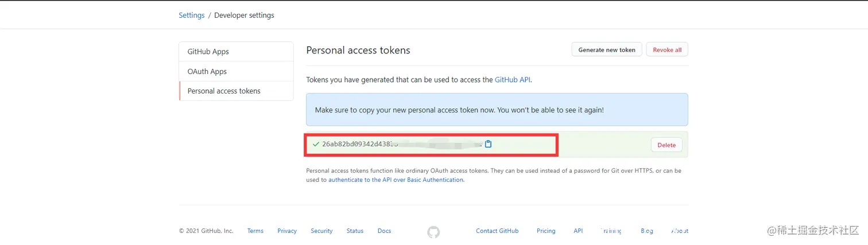Open the Pricing footer link
Image resolution: width=868 pixels, height=245 pixels.
click(x=546, y=231)
